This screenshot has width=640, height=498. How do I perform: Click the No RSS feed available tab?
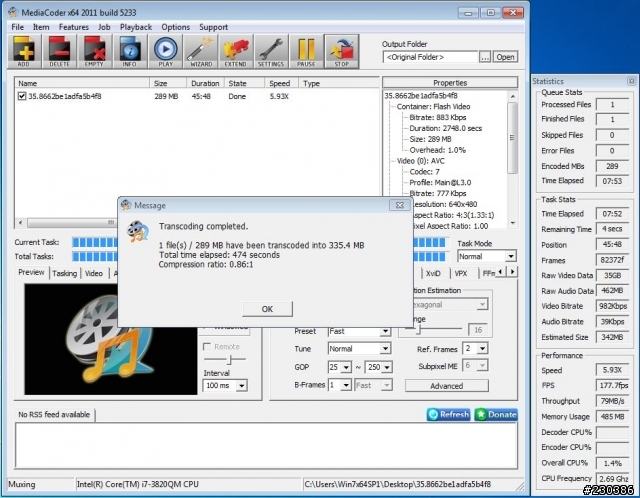[x=54, y=415]
